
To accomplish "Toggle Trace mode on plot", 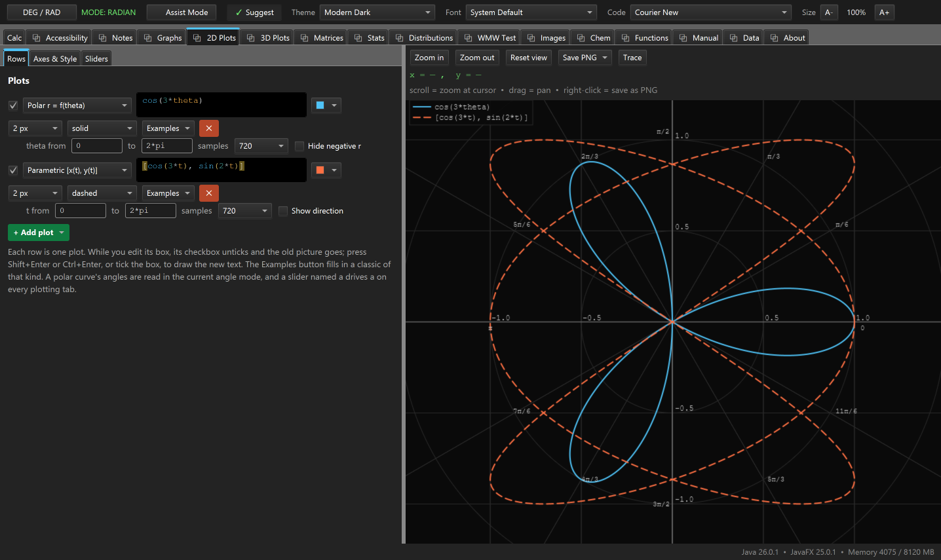I will (632, 58).
